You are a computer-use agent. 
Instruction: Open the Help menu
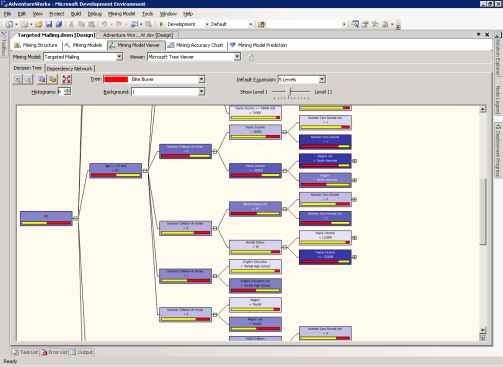188,14
